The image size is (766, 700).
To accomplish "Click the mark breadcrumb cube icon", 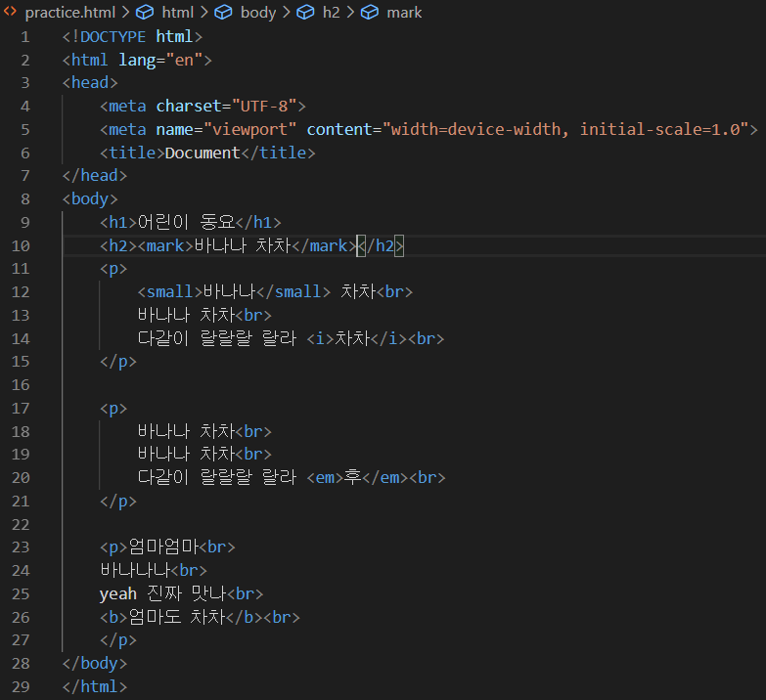I will (370, 12).
